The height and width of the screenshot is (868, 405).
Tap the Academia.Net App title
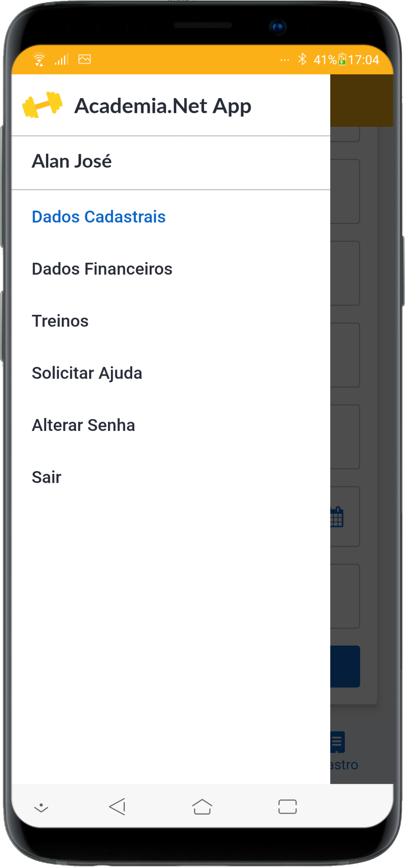(162, 106)
